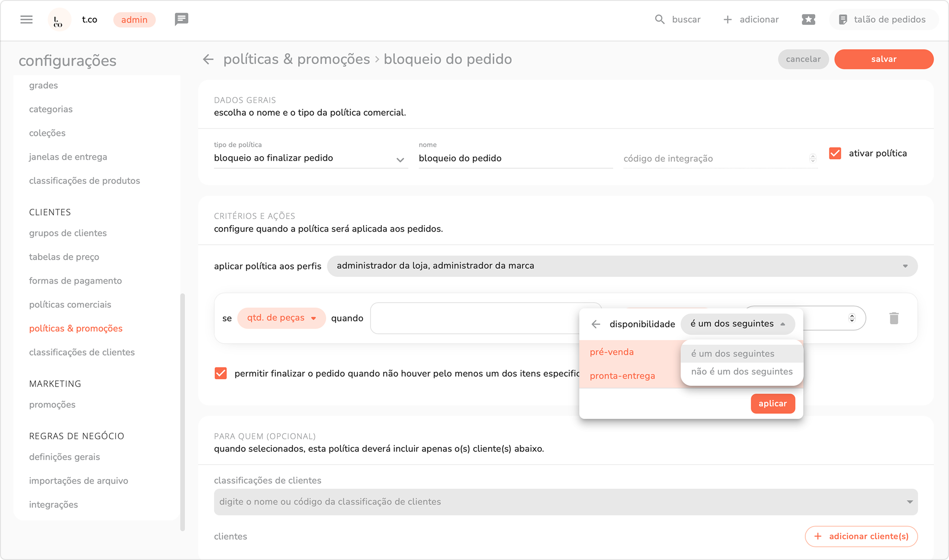Viewport: 949px width, 560px height.
Task: Select pronta-entrega option in list
Action: [622, 376]
